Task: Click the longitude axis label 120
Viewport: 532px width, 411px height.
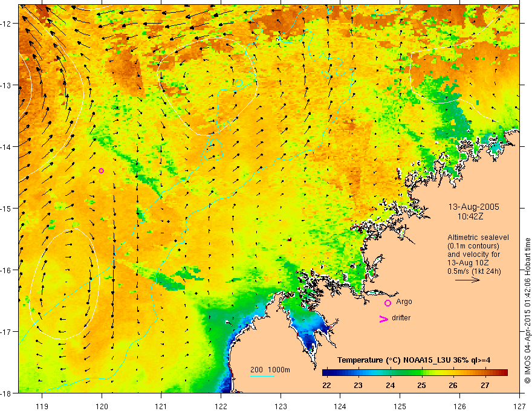Action: [102, 406]
